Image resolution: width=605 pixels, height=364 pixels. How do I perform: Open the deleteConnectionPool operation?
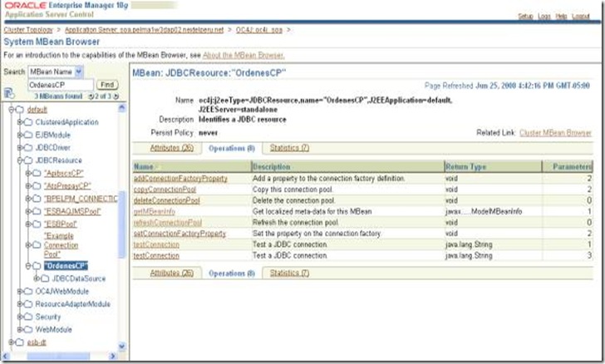[x=167, y=201]
